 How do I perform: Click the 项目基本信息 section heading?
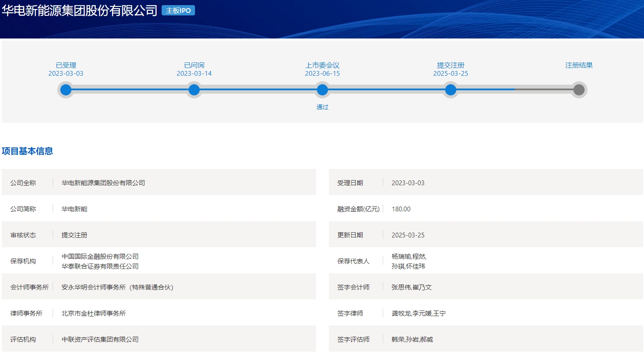pos(27,151)
